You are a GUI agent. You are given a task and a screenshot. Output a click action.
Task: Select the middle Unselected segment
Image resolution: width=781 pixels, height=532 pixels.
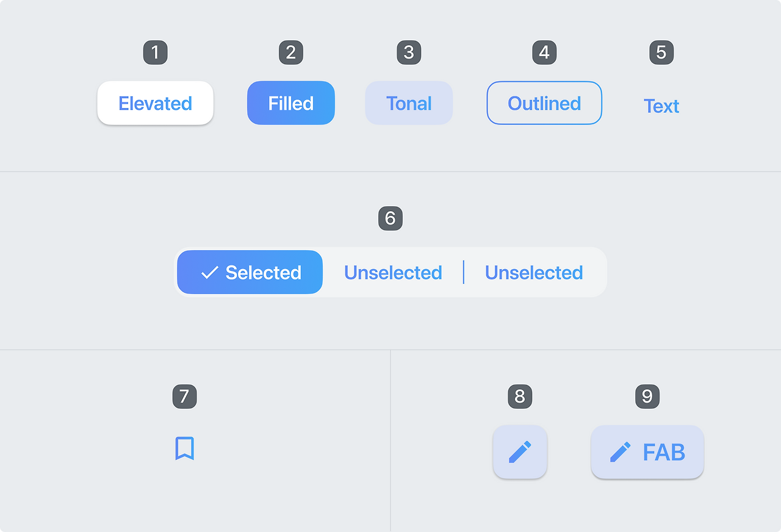point(392,272)
